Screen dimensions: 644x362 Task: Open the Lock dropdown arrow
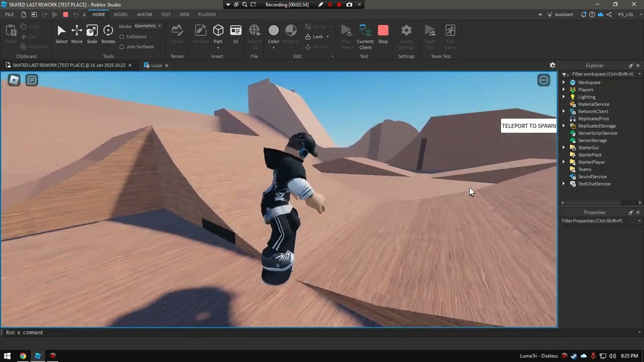(328, 37)
